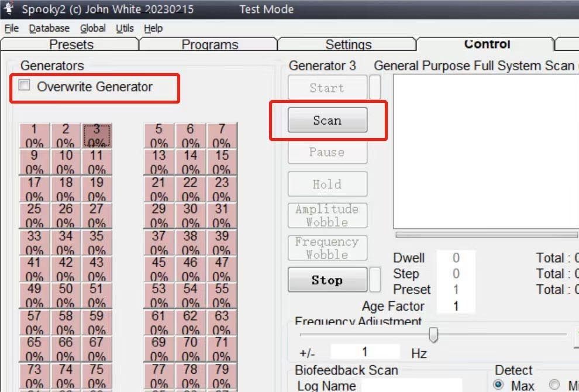The width and height of the screenshot is (579, 392).
Task: Select generator 3 button
Action: (x=96, y=136)
